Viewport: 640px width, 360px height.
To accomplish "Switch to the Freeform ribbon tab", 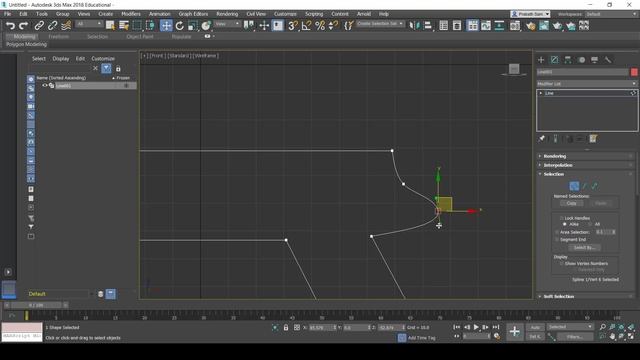I will [x=58, y=36].
